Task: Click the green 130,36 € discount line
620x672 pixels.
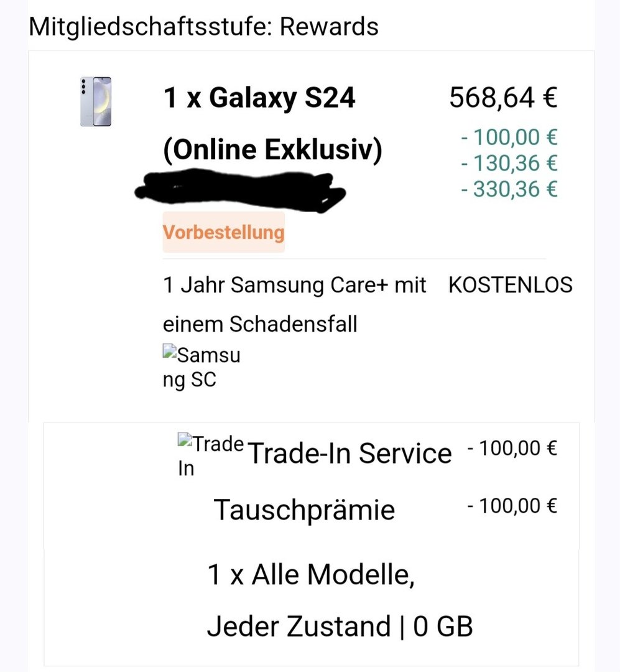Action: coord(509,162)
